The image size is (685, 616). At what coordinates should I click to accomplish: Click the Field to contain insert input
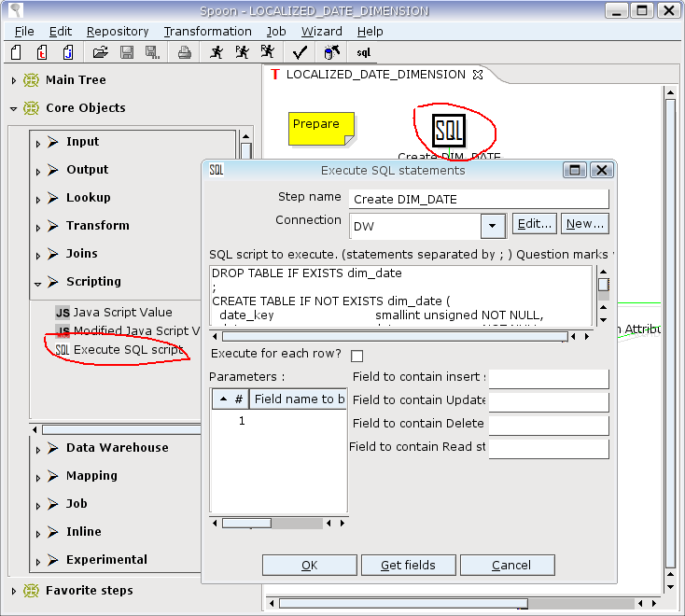coord(549,379)
